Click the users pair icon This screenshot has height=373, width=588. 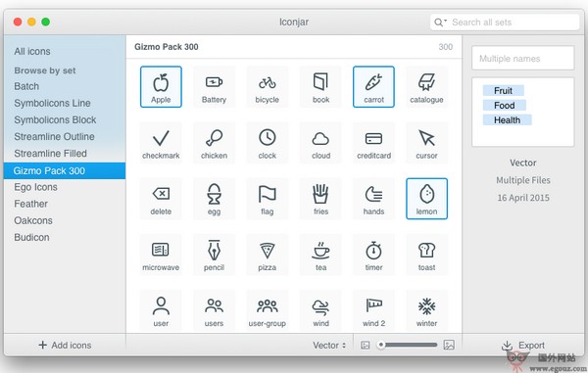coord(214,310)
